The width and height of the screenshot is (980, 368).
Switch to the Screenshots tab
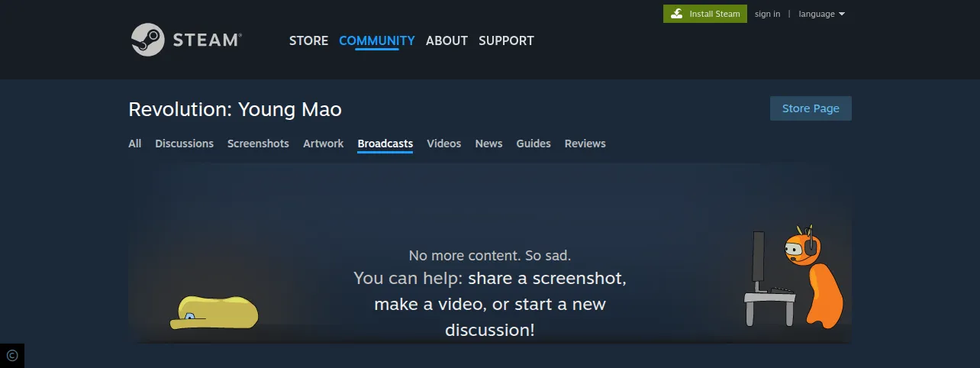point(258,144)
